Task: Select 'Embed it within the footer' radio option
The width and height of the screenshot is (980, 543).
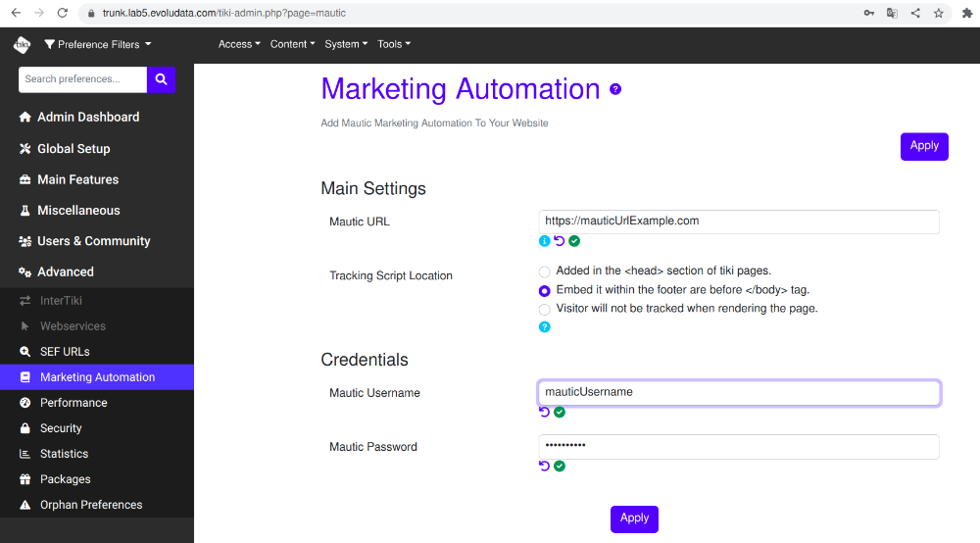Action: (x=544, y=290)
